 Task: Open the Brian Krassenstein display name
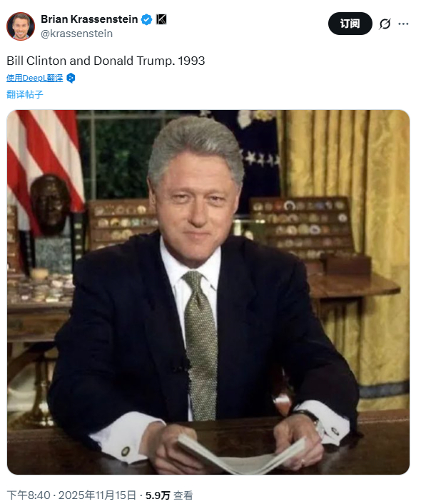(89, 19)
